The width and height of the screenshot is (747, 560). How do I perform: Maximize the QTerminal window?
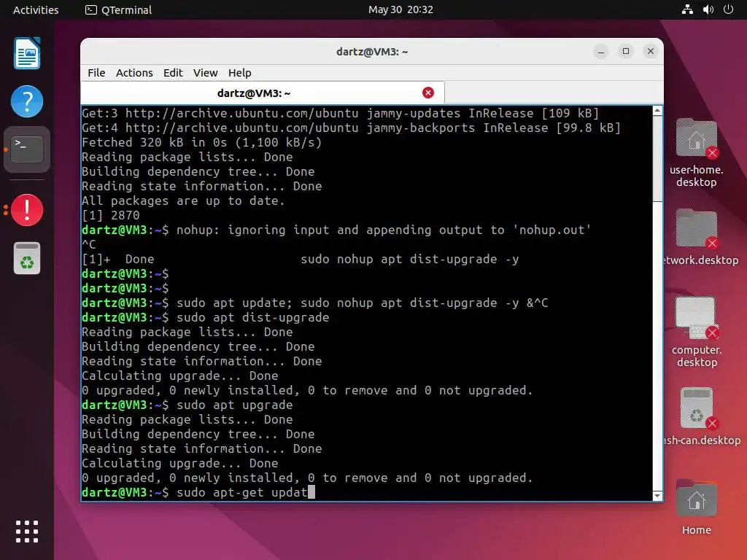pyautogui.click(x=625, y=52)
